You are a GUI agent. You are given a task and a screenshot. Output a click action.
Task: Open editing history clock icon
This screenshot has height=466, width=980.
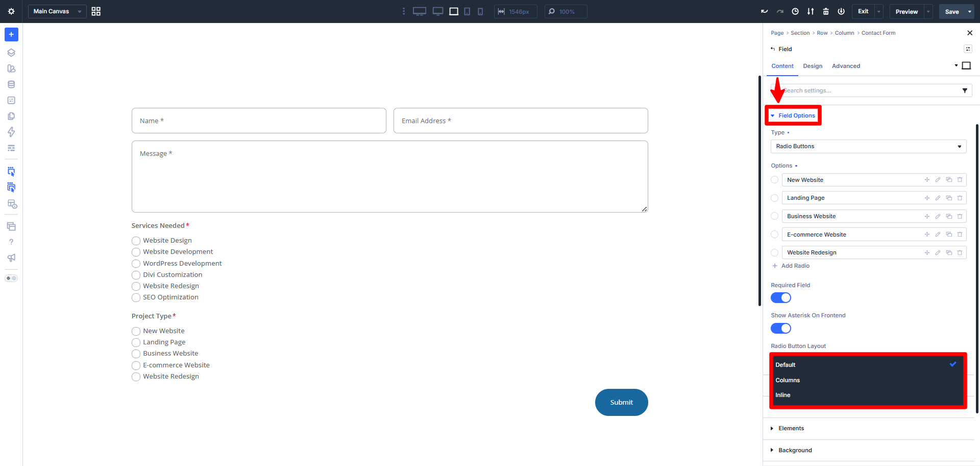(x=795, y=11)
